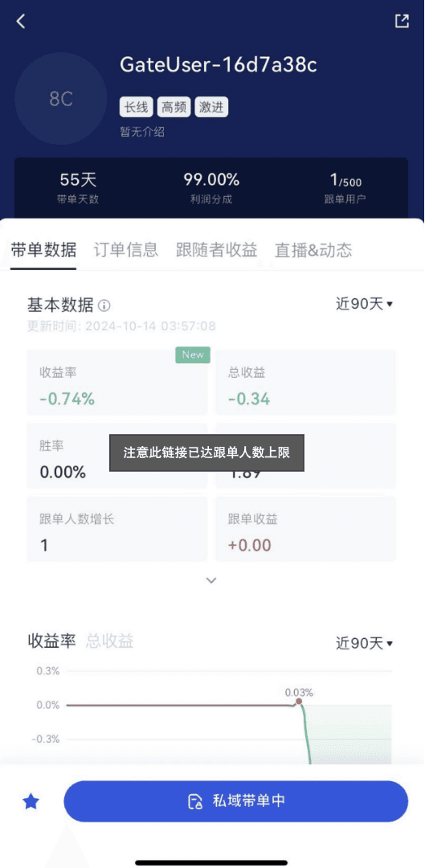Tap the 8C profile avatar
Viewport: 425px width, 868px height.
pos(61,99)
